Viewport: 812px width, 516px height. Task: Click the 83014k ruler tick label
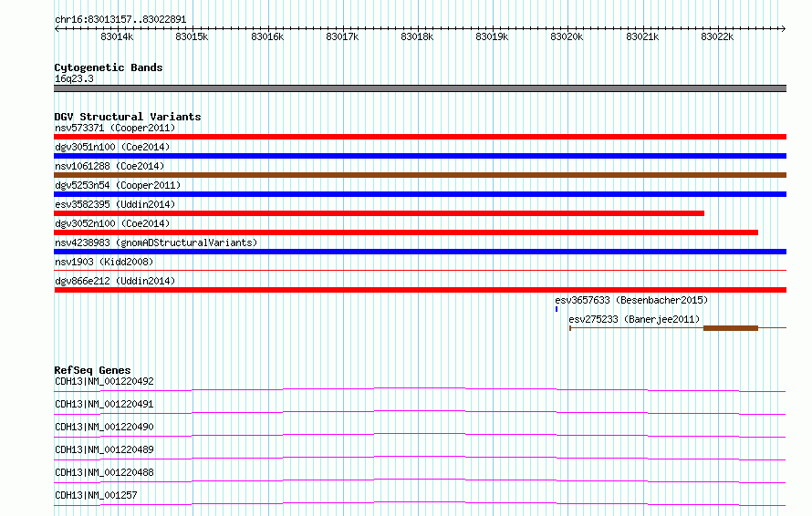pos(117,36)
